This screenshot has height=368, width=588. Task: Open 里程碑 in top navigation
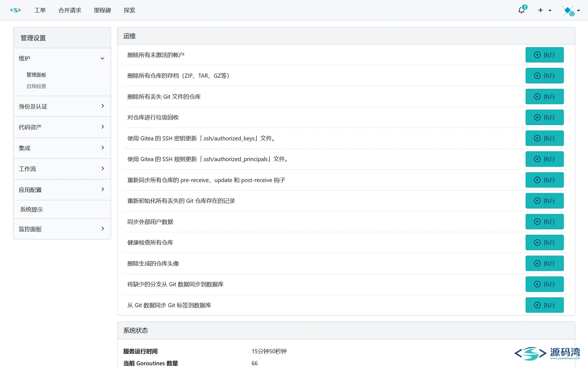point(102,10)
